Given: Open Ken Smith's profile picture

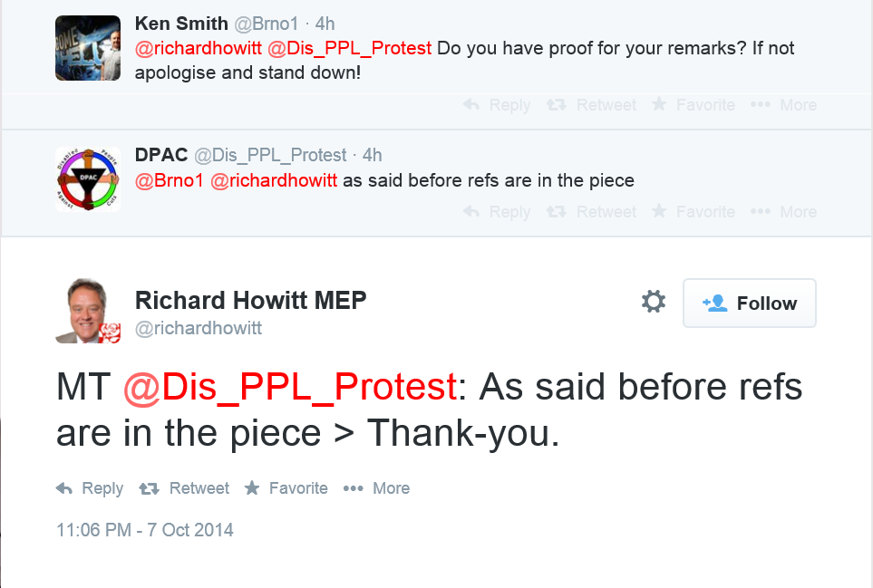Looking at the screenshot, I should pos(88,48).
